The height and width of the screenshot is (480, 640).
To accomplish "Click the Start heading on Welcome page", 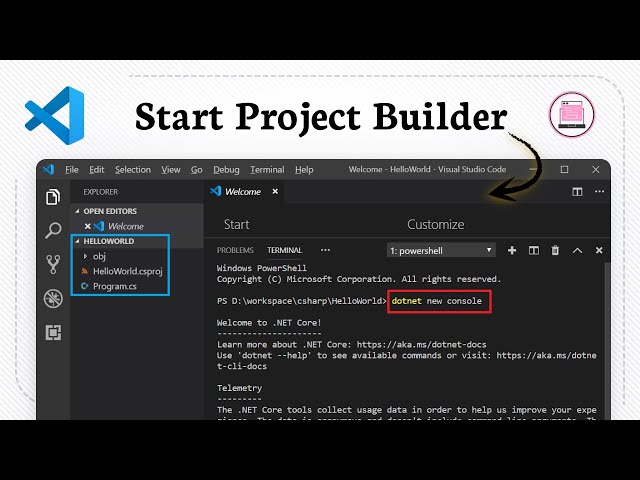I will click(236, 224).
